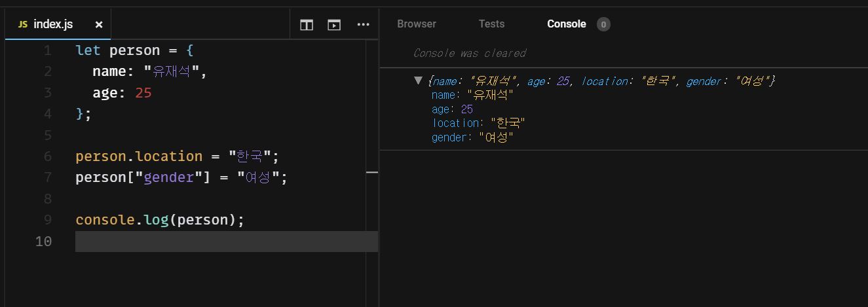This screenshot has width=868, height=307.
Task: Switch to the Browser tab
Action: 417,24
